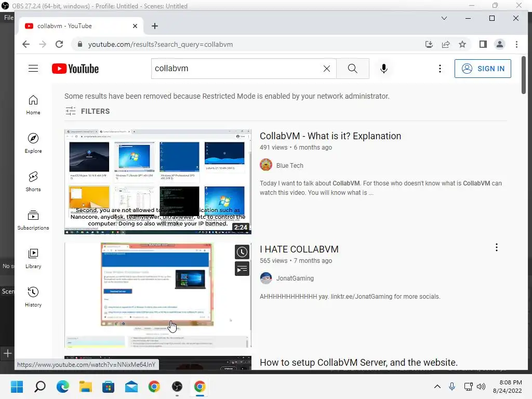Click the volume icon in system tray
Screen dimensions: 532x399
pos(481,387)
